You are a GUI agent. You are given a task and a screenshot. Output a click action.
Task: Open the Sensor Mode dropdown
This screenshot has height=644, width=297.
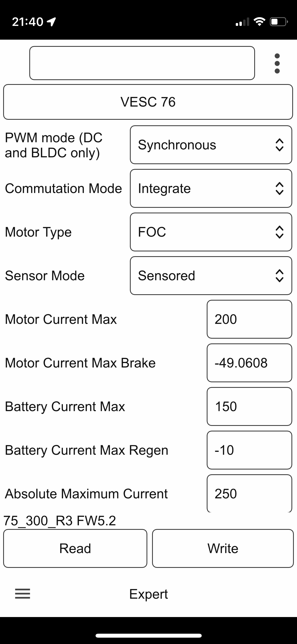tap(211, 276)
